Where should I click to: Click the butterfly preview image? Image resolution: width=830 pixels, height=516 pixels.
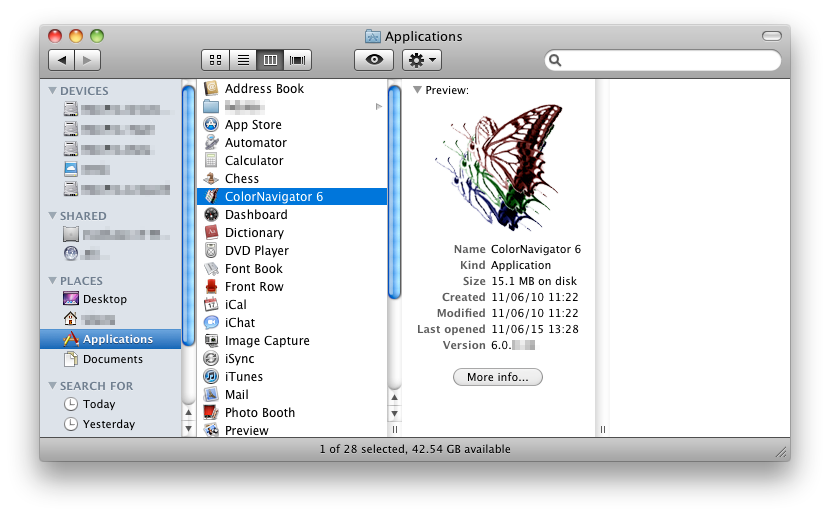coord(498,168)
